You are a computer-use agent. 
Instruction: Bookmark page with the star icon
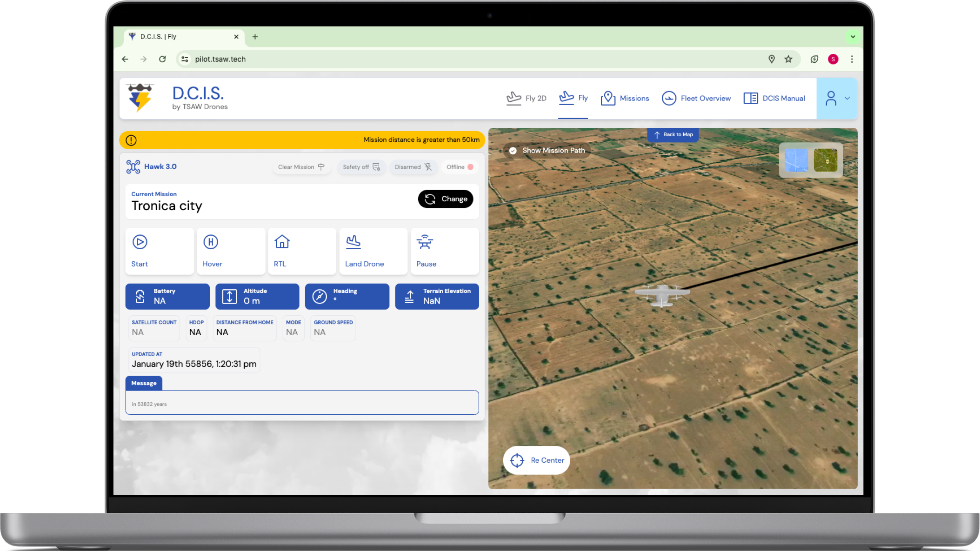click(x=788, y=59)
